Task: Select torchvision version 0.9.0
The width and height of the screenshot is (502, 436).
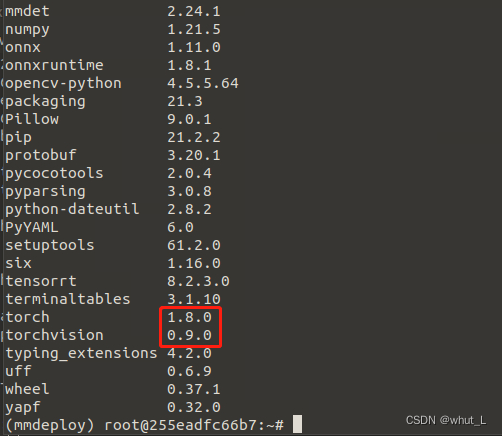Action: [189, 335]
